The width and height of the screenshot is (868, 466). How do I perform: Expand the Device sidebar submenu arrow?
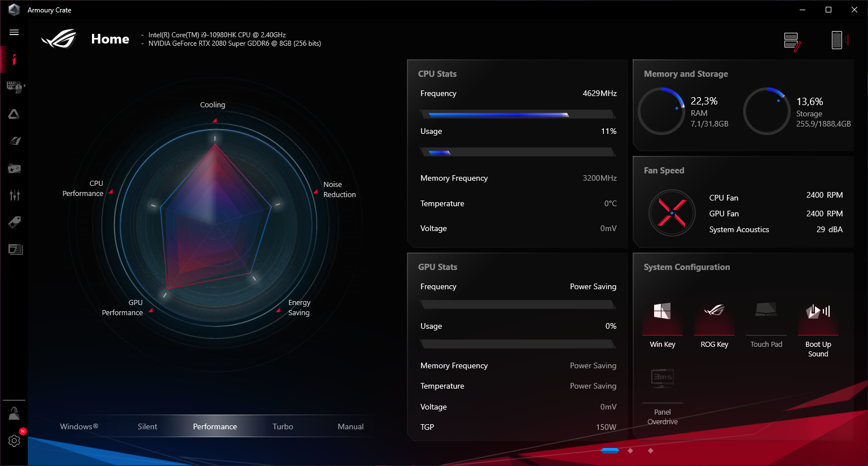point(25,86)
